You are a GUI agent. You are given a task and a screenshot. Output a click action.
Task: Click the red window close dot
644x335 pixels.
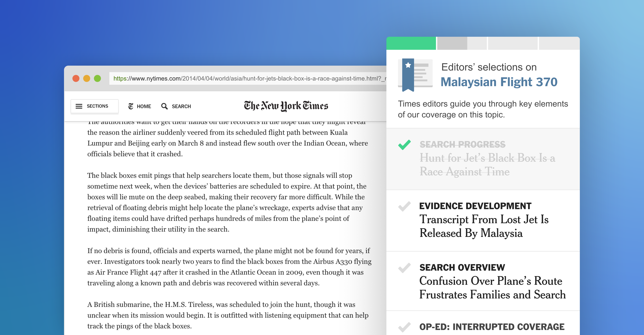(76, 79)
